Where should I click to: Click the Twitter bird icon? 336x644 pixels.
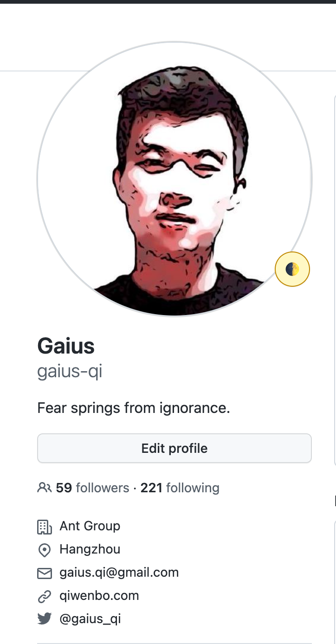pos(44,619)
